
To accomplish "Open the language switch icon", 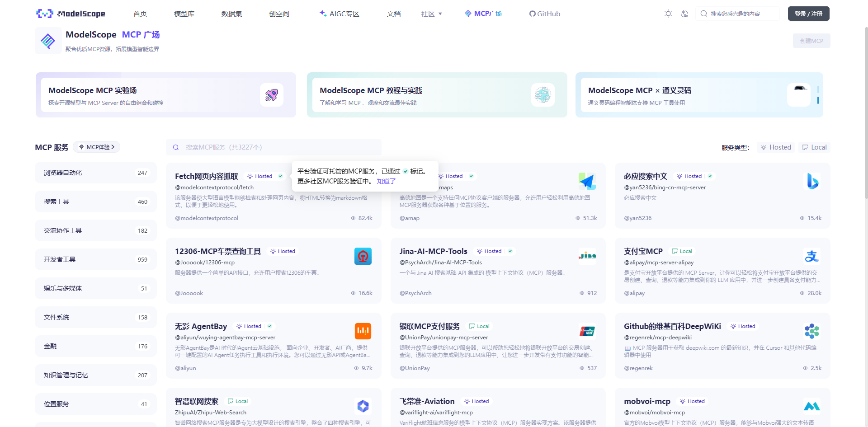I will 684,14.
